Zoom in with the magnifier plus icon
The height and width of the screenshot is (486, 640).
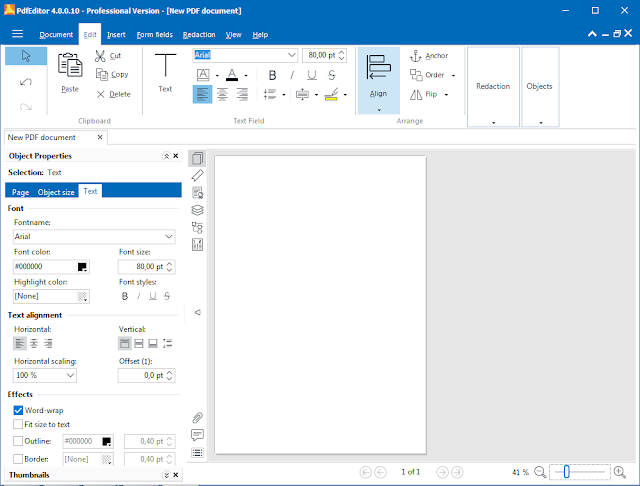coord(620,472)
